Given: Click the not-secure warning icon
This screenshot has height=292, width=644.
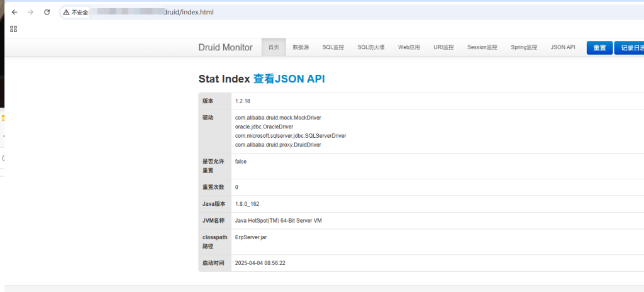Looking at the screenshot, I should [66, 12].
